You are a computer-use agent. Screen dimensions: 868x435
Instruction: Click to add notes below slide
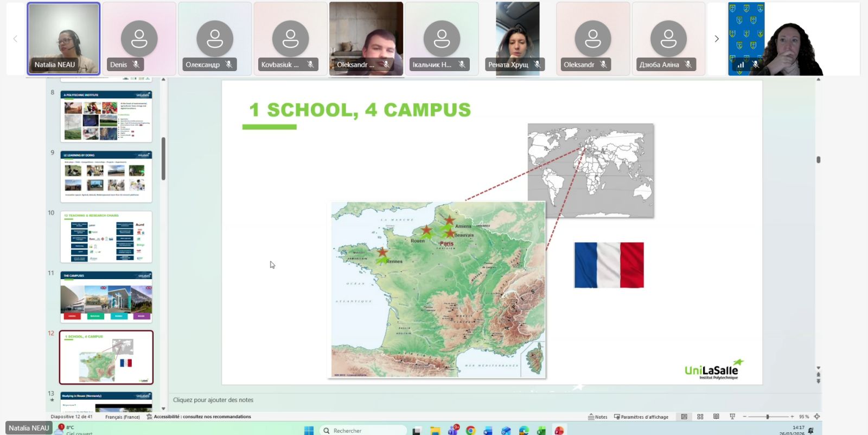213,400
